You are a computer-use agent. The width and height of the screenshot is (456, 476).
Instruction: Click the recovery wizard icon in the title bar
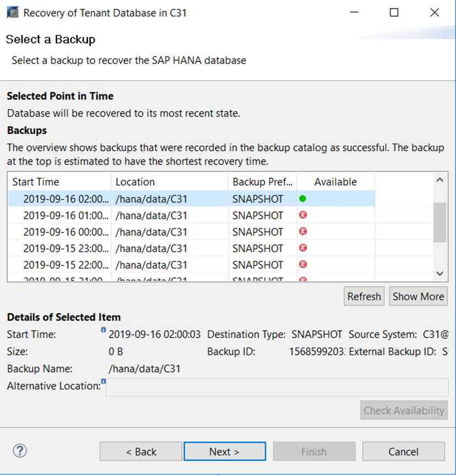pyautogui.click(x=13, y=13)
